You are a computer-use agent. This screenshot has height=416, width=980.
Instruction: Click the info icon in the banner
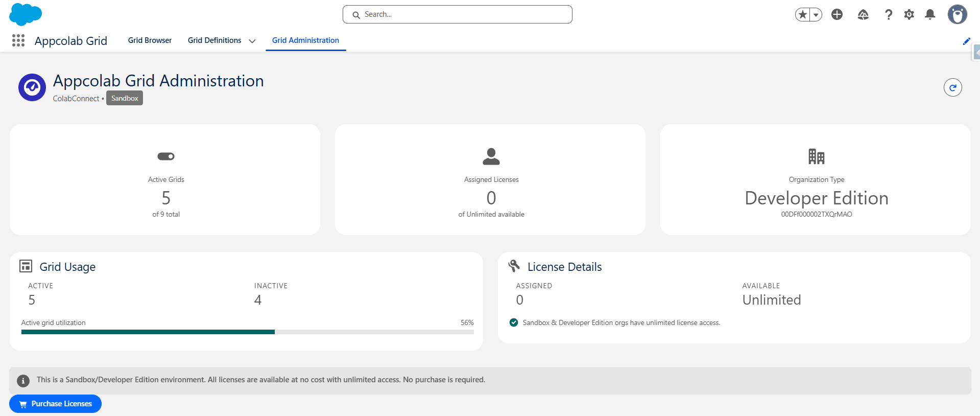[23, 381]
